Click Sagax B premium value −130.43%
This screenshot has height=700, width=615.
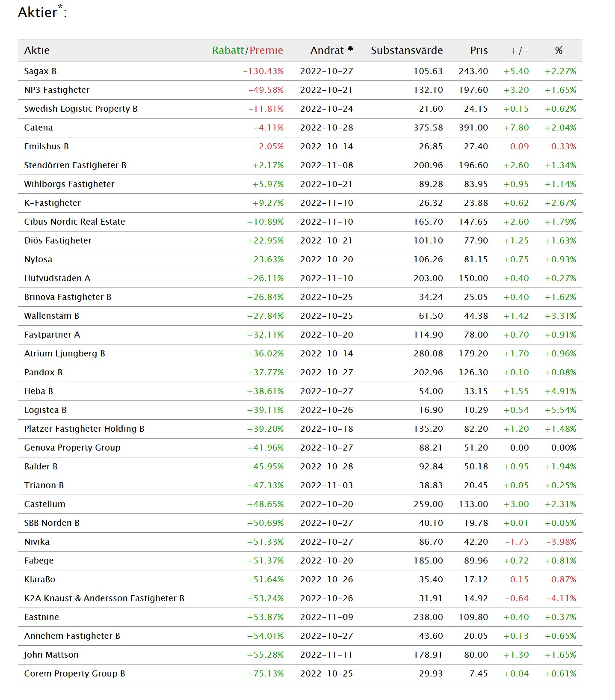click(x=263, y=71)
